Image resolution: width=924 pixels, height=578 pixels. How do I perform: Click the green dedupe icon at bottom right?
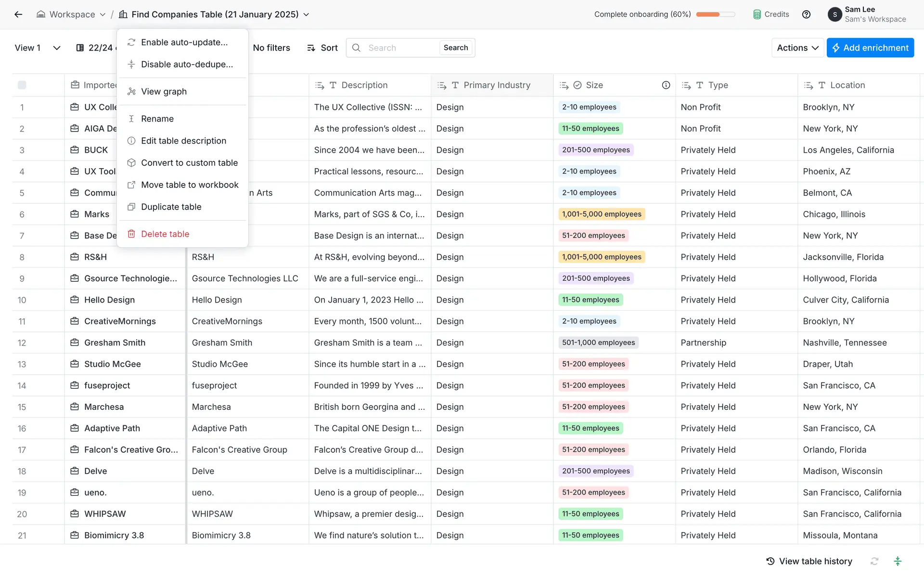click(898, 561)
